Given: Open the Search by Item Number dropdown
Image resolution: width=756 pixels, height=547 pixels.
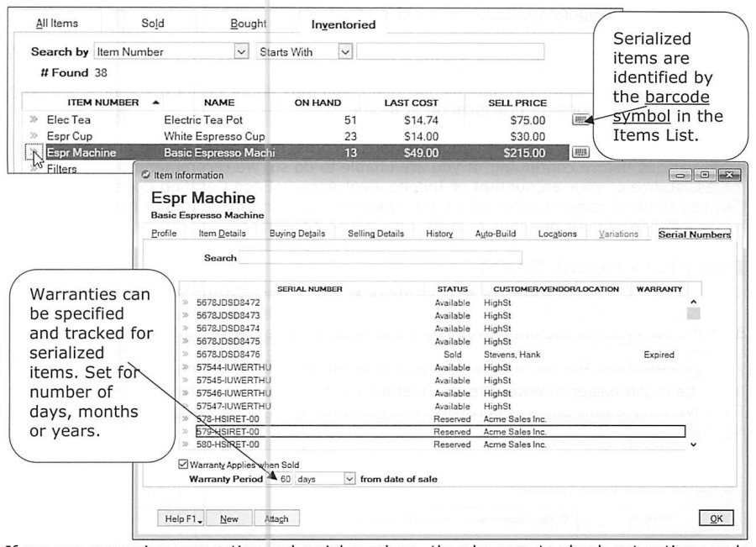Looking at the screenshot, I should click(241, 51).
